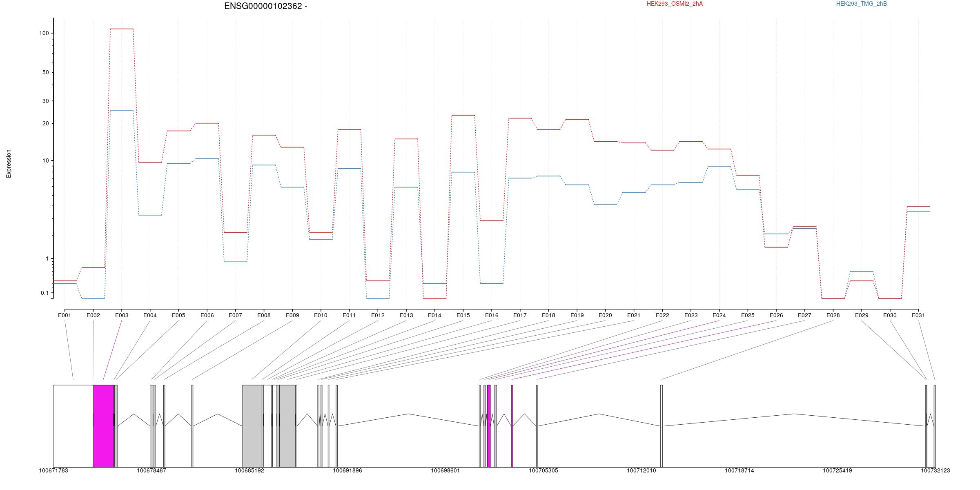Click y-axis tick value 10

[x=45, y=160]
